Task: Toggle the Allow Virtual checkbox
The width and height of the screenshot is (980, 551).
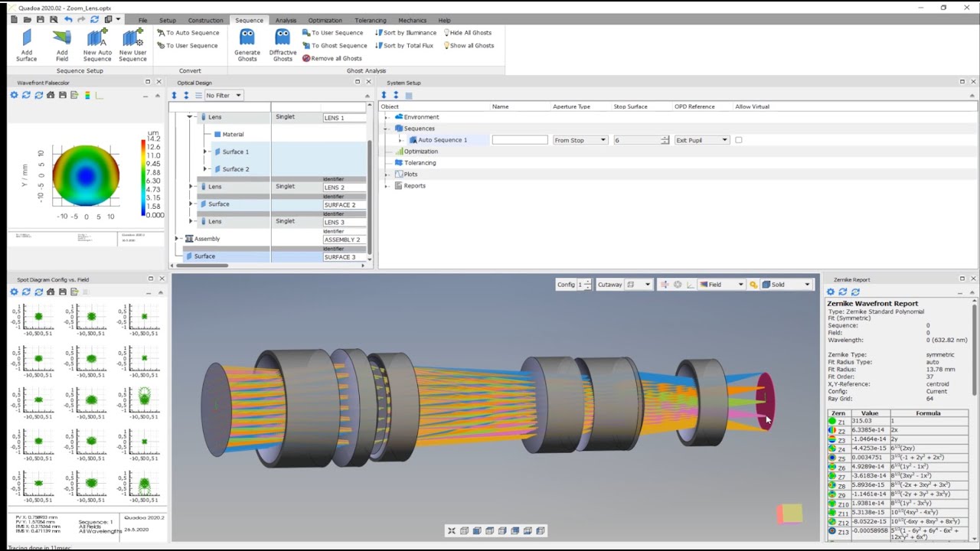Action: (x=738, y=140)
